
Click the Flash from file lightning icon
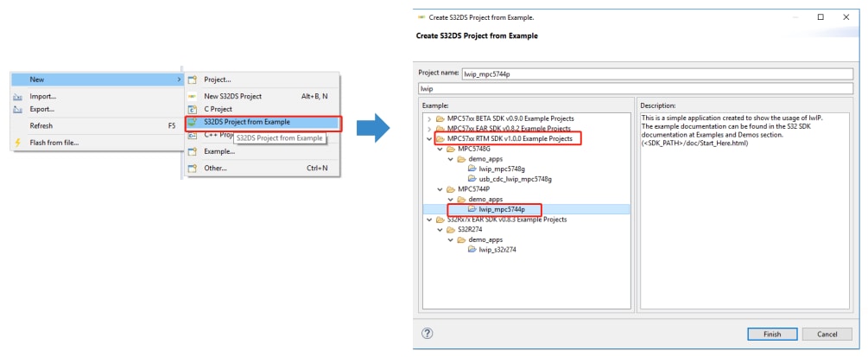(18, 142)
